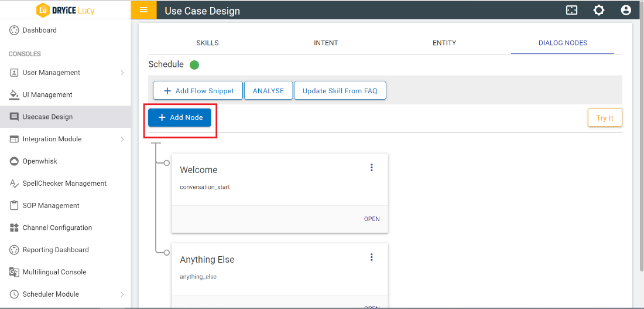Open the Welcome dialog node
The image size is (644, 309).
372,219
